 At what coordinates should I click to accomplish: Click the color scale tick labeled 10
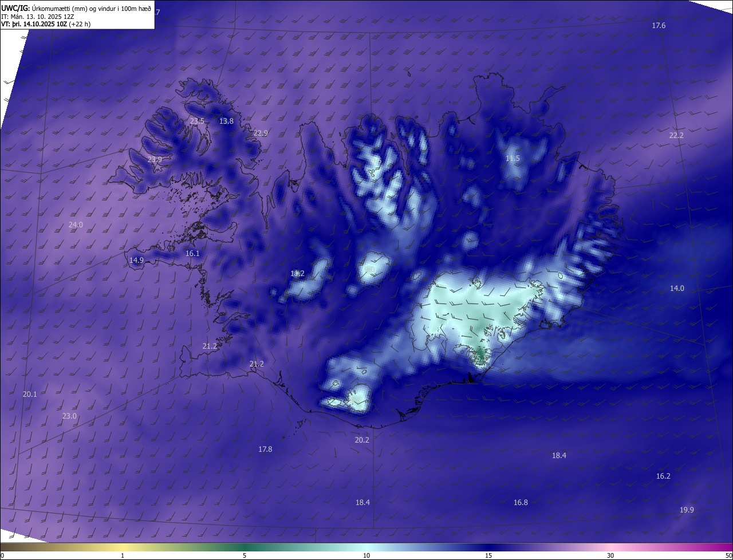366,555
